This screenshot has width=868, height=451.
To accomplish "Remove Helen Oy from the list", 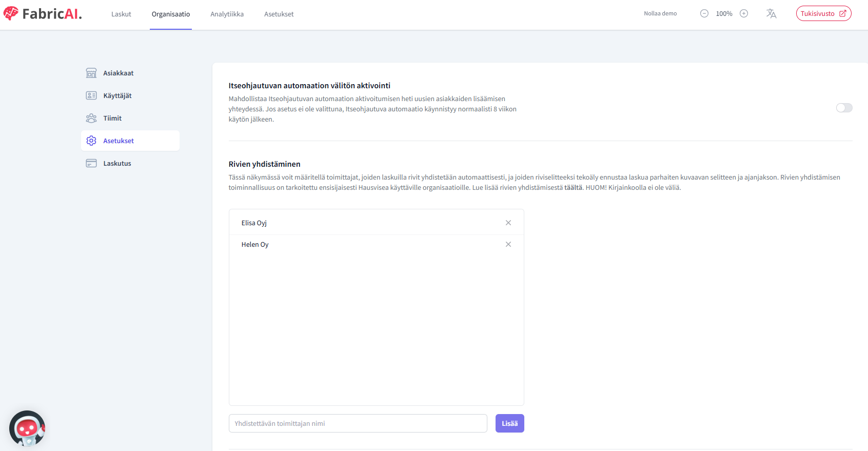I will coord(508,244).
